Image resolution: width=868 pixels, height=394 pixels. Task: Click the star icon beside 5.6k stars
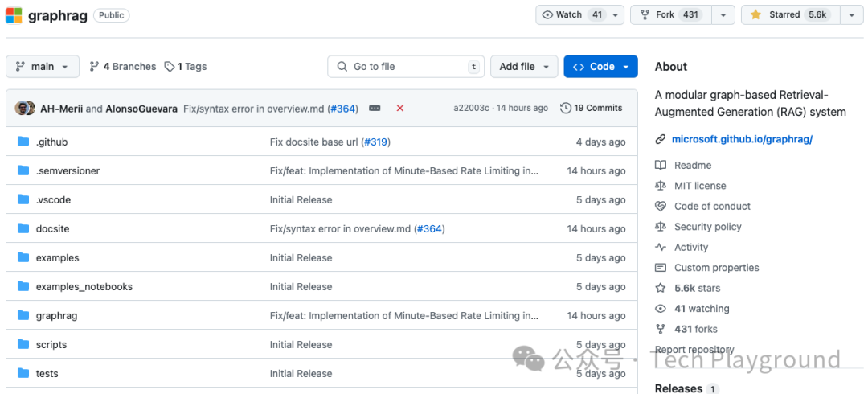point(660,288)
